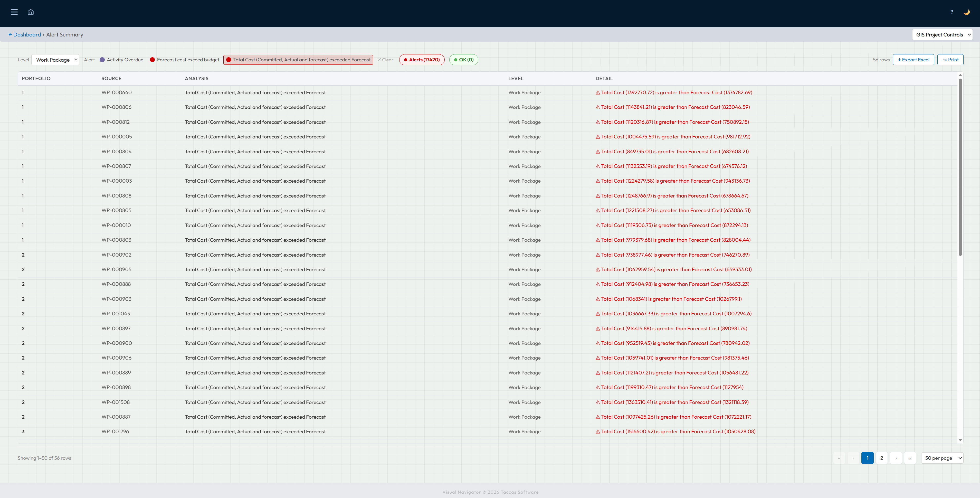Open detail Total Cost (1199310.47) alert
This screenshot has width=980, height=498.
point(669,387)
